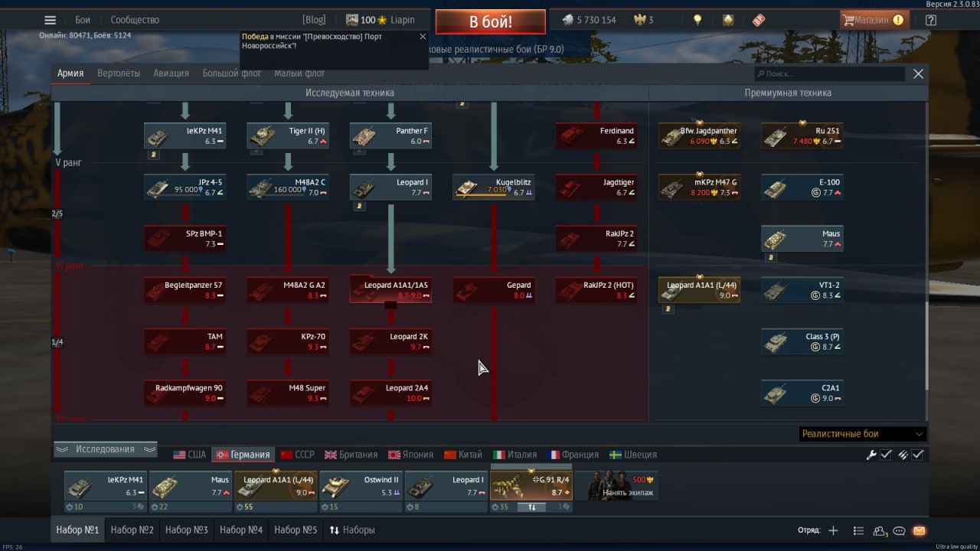Select premium mKPz M47 G card
This screenshot has width=980, height=551.
click(700, 187)
